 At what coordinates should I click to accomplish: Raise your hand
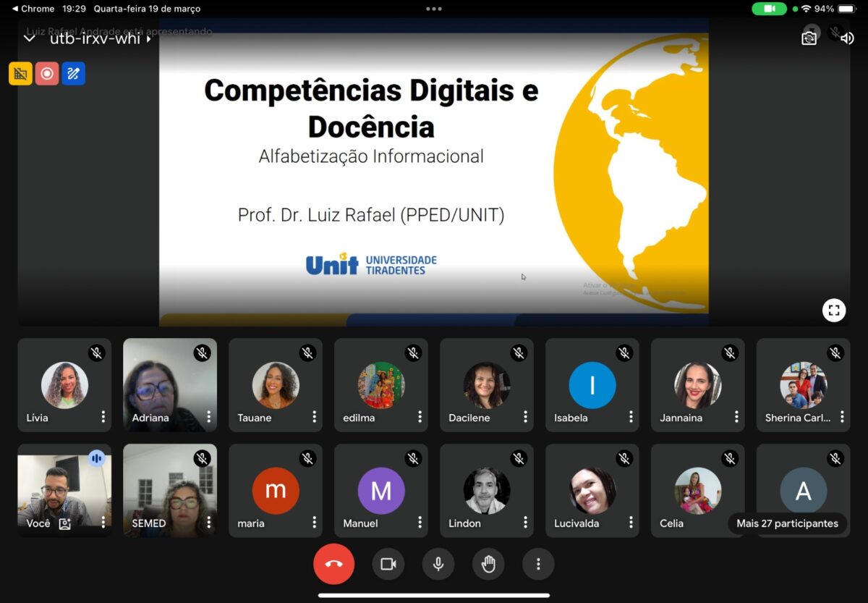click(488, 564)
